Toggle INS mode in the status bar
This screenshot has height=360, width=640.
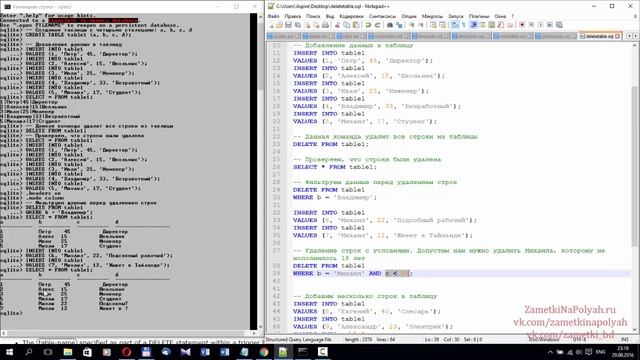[625, 340]
